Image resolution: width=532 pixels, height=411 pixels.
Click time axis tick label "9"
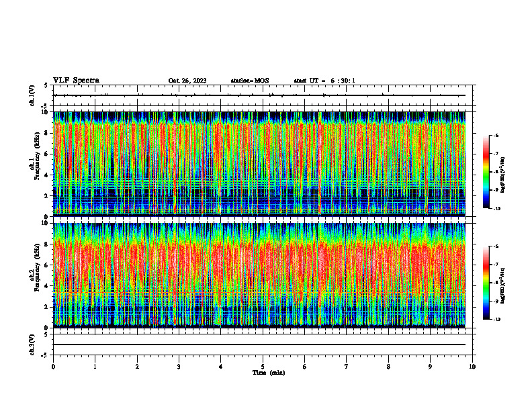(x=430, y=367)
